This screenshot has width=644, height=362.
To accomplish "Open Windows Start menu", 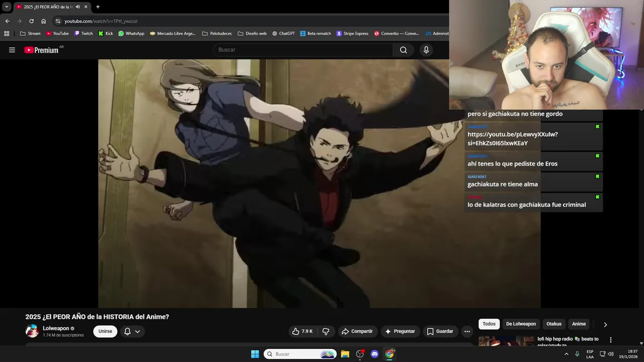I will pyautogui.click(x=255, y=354).
